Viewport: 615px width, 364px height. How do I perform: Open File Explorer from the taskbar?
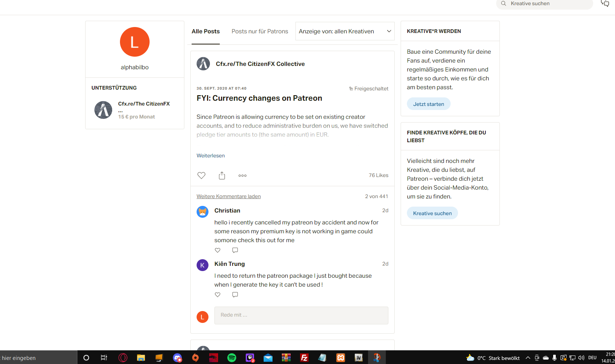pos(141,358)
